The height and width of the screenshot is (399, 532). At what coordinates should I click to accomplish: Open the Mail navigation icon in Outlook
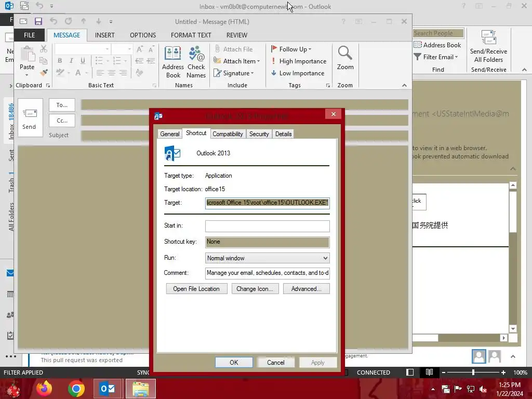pyautogui.click(x=10, y=273)
